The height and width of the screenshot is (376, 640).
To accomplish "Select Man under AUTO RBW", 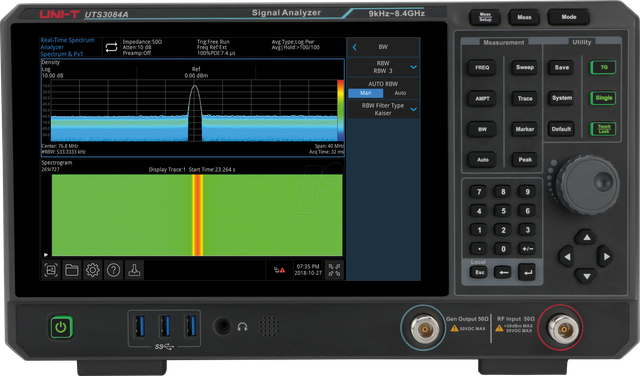I will point(366,93).
